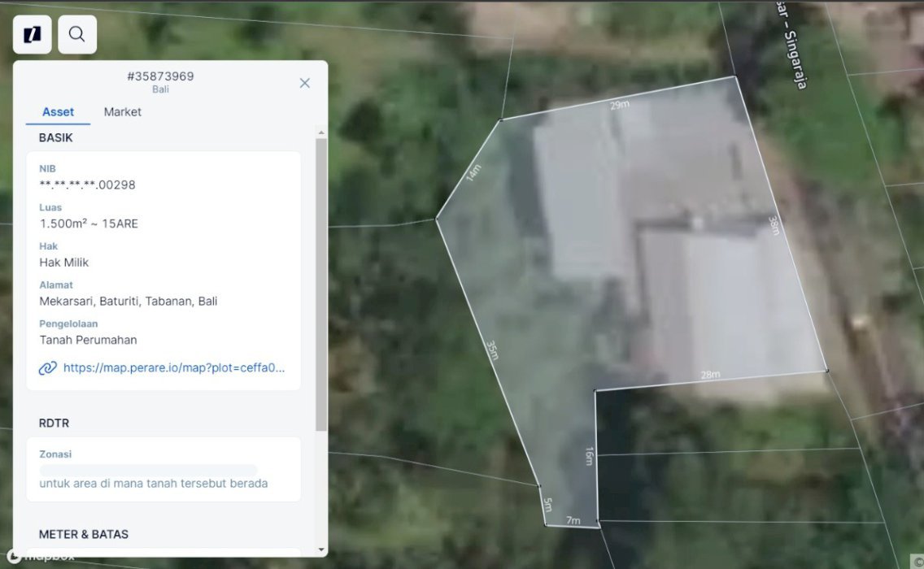Image resolution: width=924 pixels, height=569 pixels.
Task: Click the scrollbar down arrow in the panel
Action: [321, 549]
